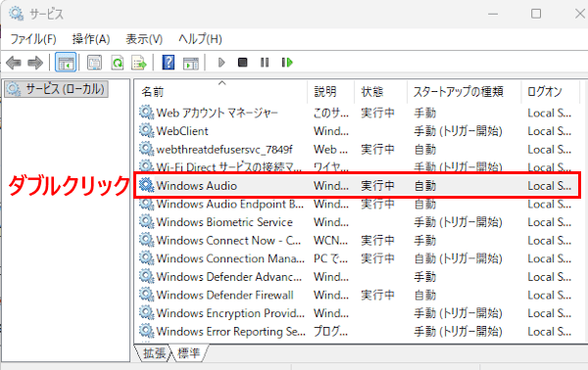
Task: Click the Services app icon in title bar
Action: pyautogui.click(x=17, y=14)
